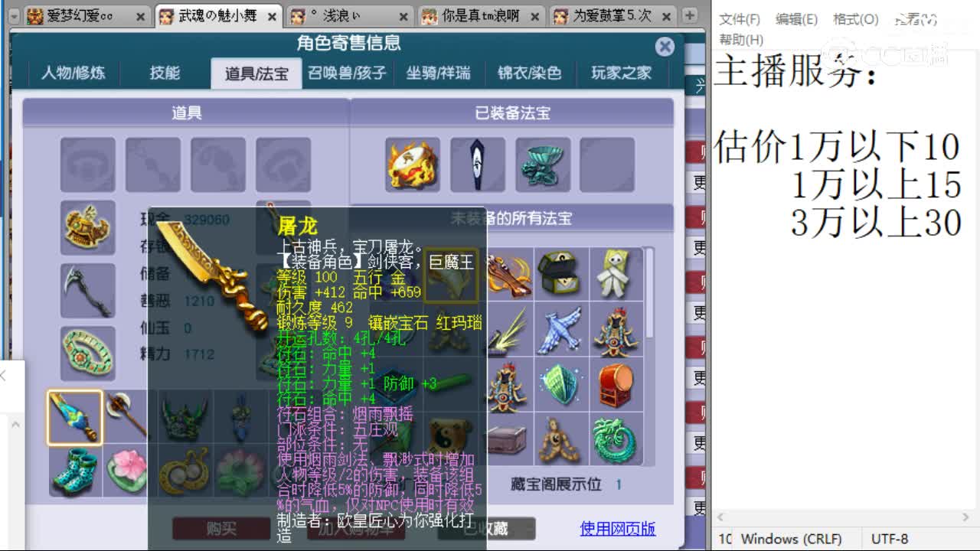Click the 购买 button
980x551 pixels.
221,528
